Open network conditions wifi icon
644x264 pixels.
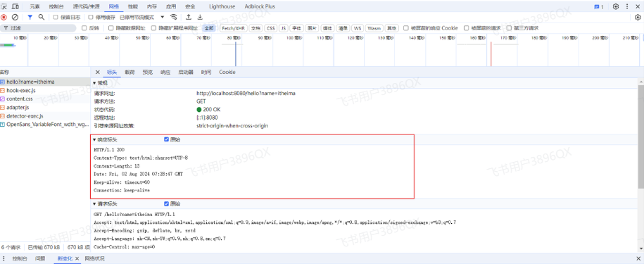pos(174,17)
